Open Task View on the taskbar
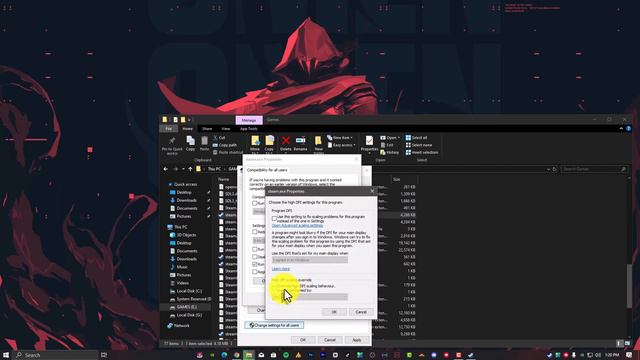This screenshot has height=360, width=640. [x=104, y=355]
